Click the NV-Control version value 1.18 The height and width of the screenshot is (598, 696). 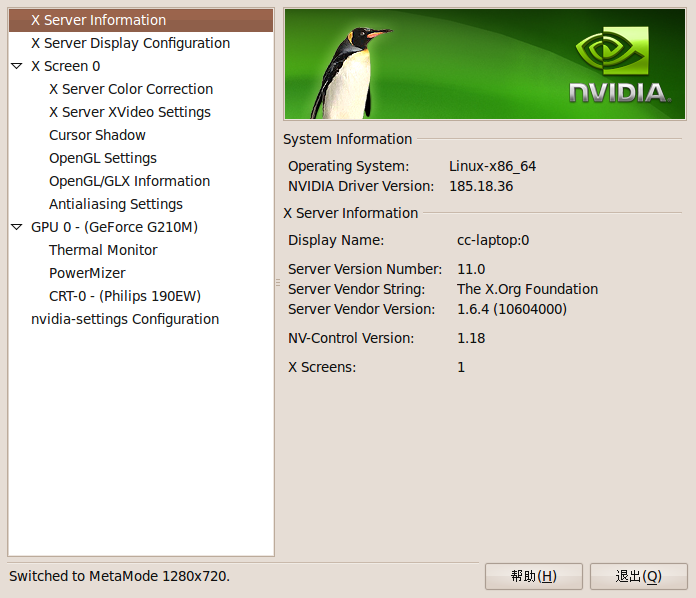pos(471,338)
